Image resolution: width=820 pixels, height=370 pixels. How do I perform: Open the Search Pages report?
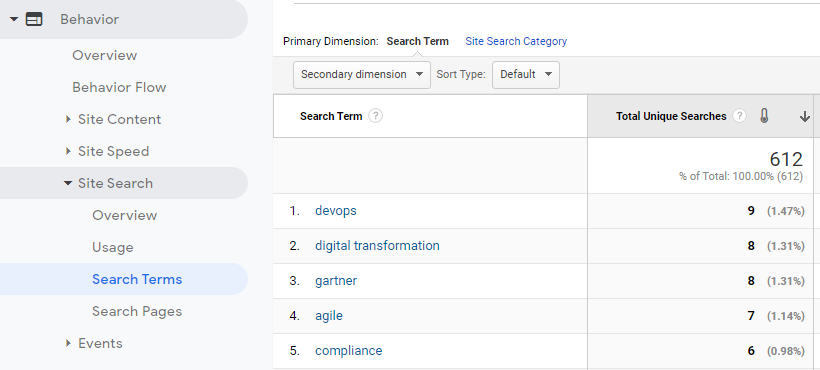[137, 311]
